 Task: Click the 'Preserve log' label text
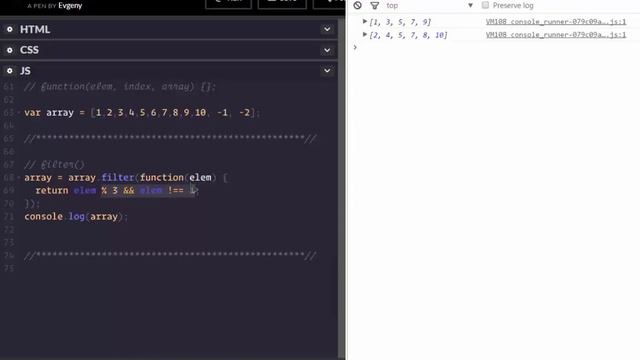513,5
